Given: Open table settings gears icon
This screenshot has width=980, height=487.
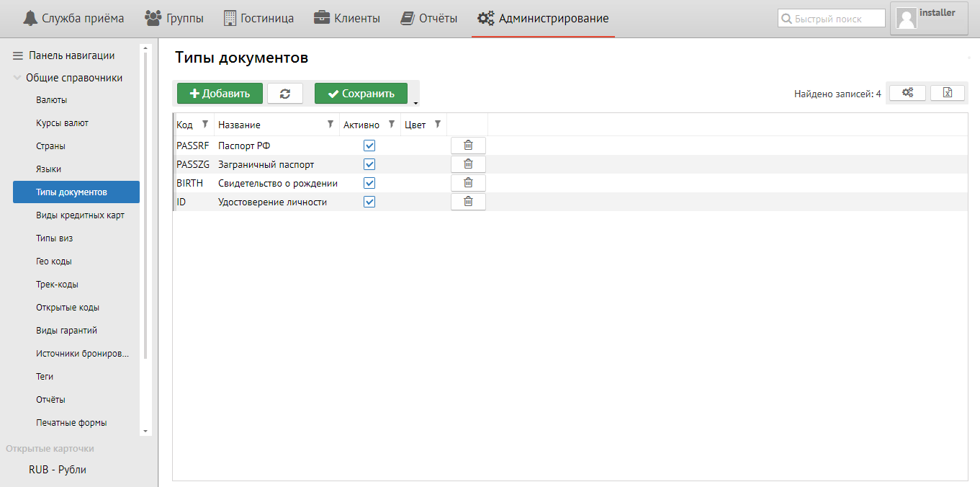Looking at the screenshot, I should pos(907,93).
